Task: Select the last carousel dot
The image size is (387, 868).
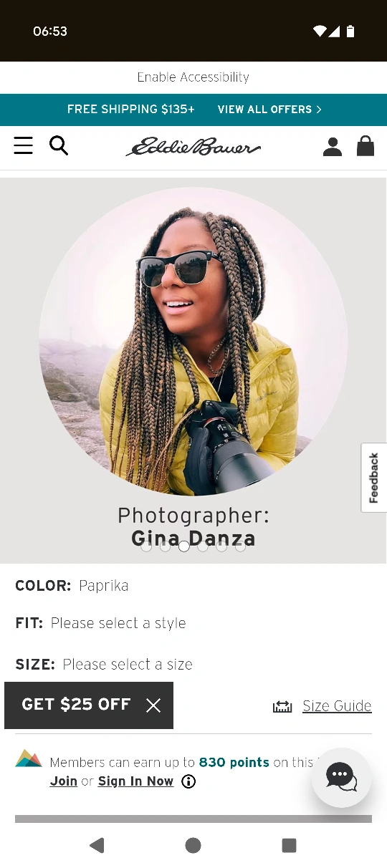Action: (x=240, y=546)
